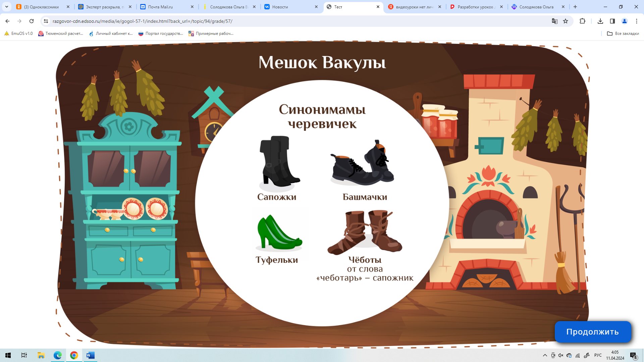Close the Одноклассники tab

point(68,7)
